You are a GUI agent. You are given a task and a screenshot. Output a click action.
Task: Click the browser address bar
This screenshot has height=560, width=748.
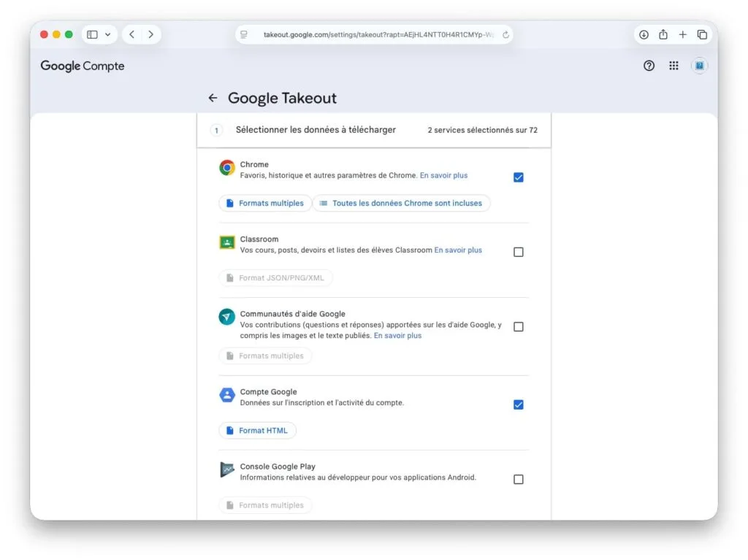374,34
